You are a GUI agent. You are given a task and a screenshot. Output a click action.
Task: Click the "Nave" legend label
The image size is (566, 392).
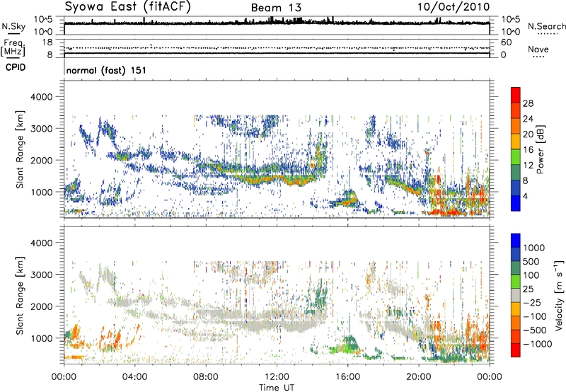coord(538,49)
